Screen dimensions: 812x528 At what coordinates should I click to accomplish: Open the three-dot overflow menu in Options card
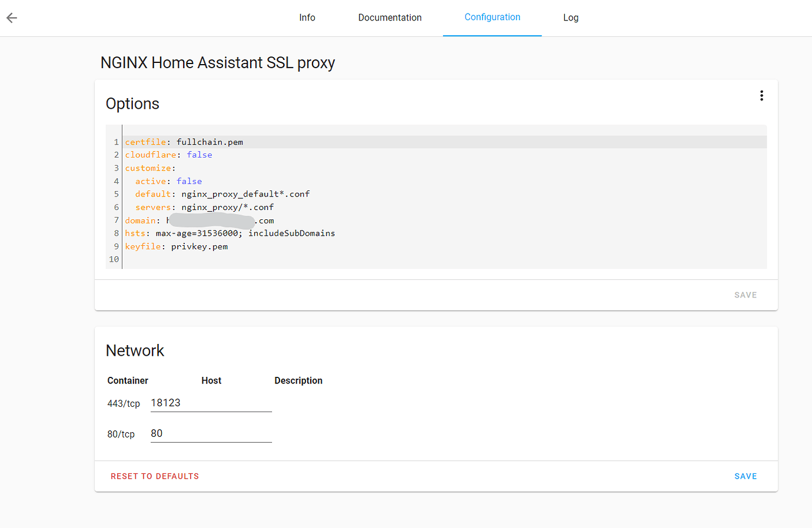(x=761, y=95)
